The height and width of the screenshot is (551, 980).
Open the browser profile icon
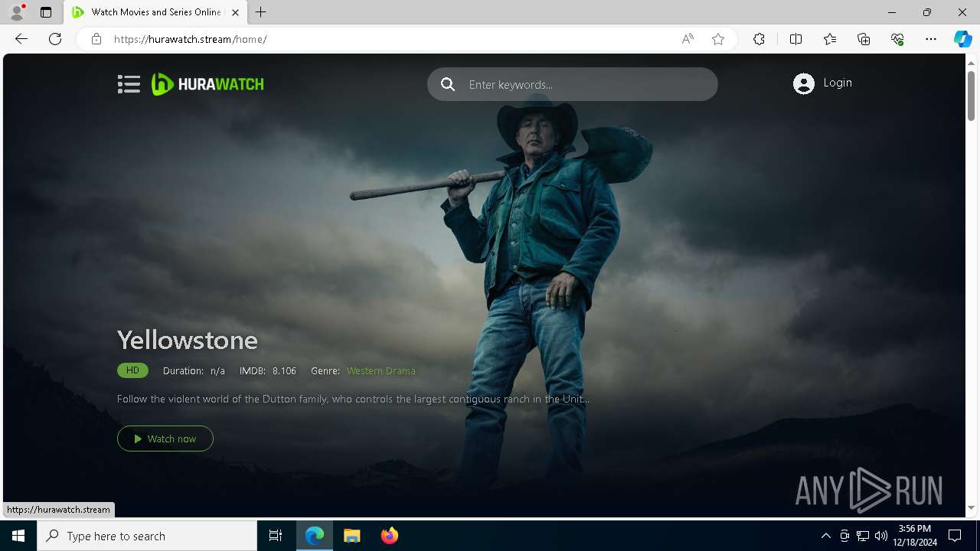pos(17,12)
